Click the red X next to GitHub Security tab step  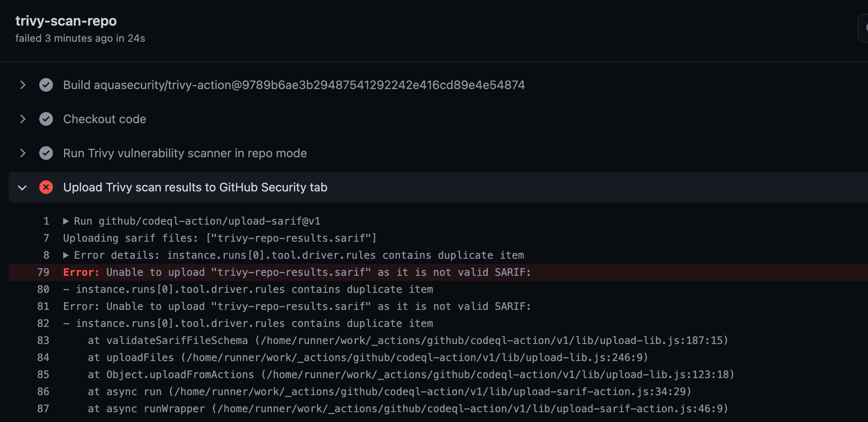(46, 187)
